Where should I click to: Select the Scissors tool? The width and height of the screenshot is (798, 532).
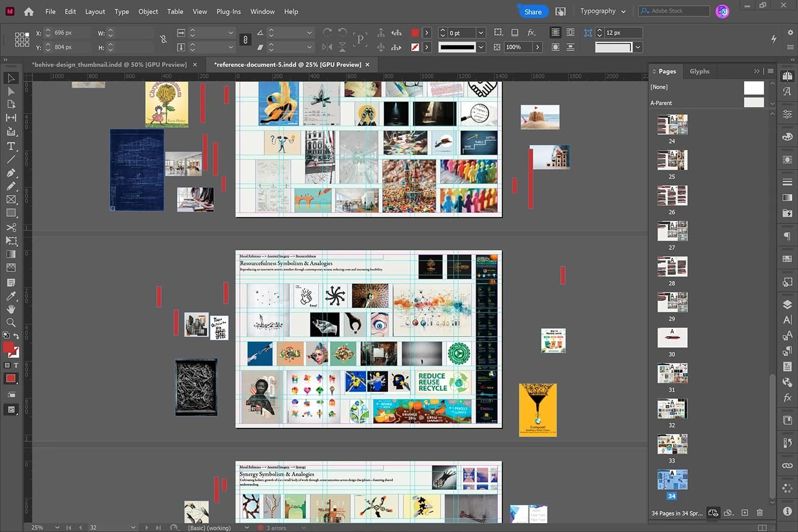pyautogui.click(x=11, y=228)
